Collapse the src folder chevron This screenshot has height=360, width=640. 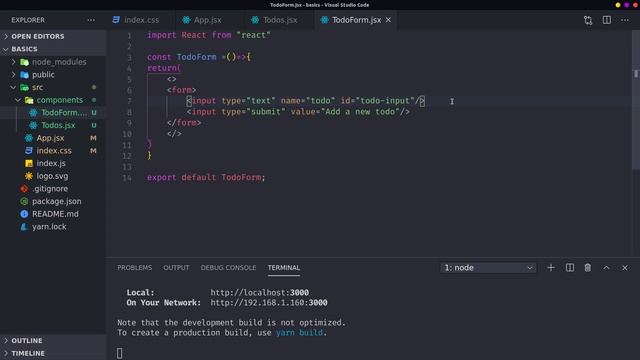pos(13,87)
